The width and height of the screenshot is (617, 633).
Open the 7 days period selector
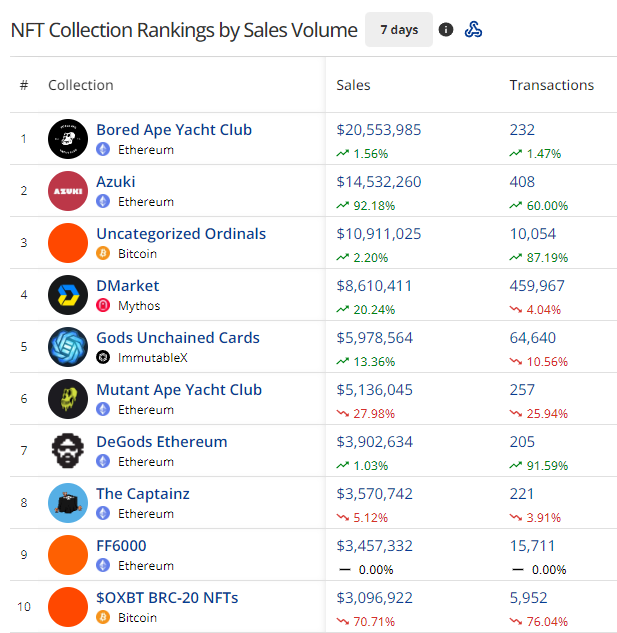[399, 30]
